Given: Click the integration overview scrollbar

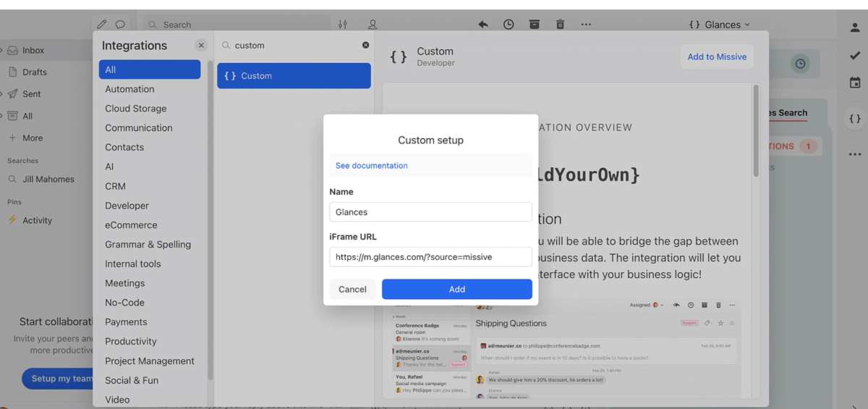Looking at the screenshot, I should pyautogui.click(x=757, y=130).
